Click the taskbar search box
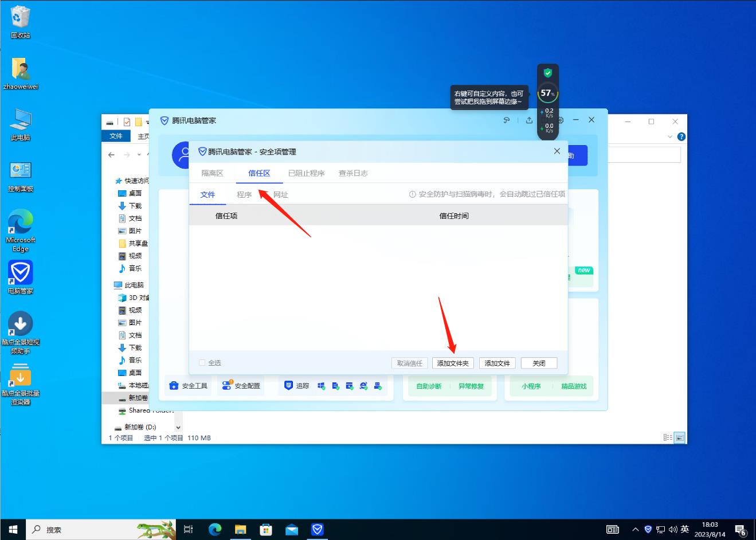Screen dimensions: 756x540 pyautogui.click(x=101, y=529)
